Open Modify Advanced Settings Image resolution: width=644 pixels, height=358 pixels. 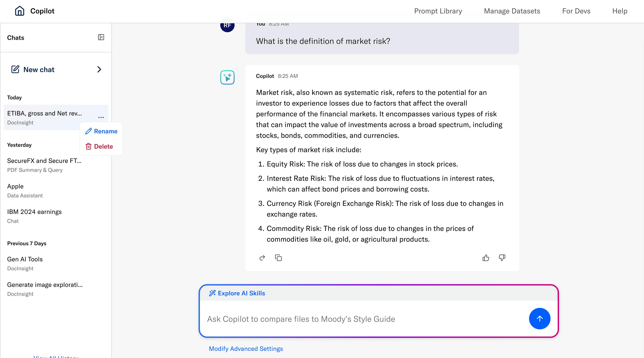pos(246,349)
